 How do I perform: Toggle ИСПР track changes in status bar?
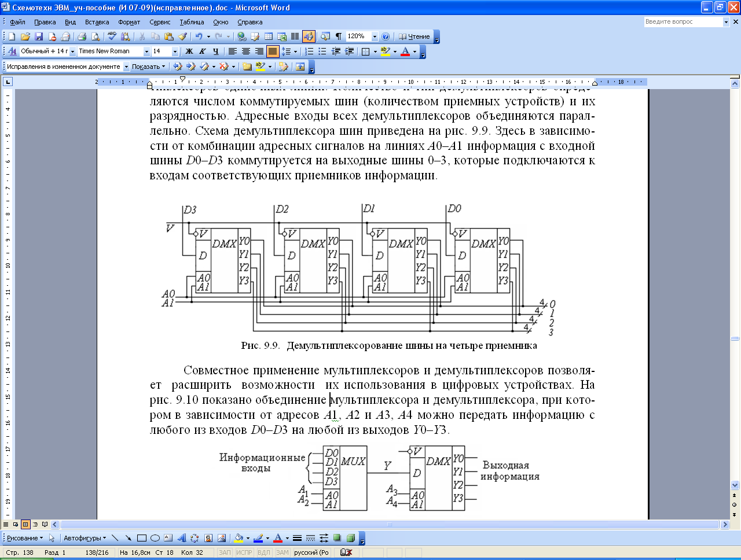point(244,552)
